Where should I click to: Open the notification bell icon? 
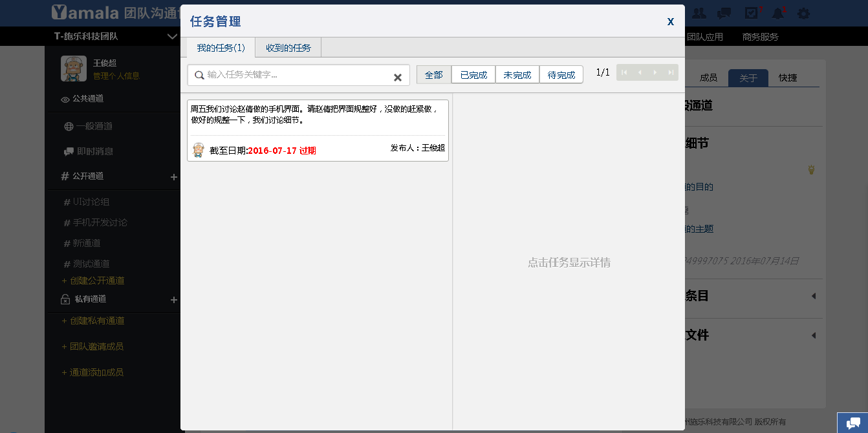click(x=778, y=13)
